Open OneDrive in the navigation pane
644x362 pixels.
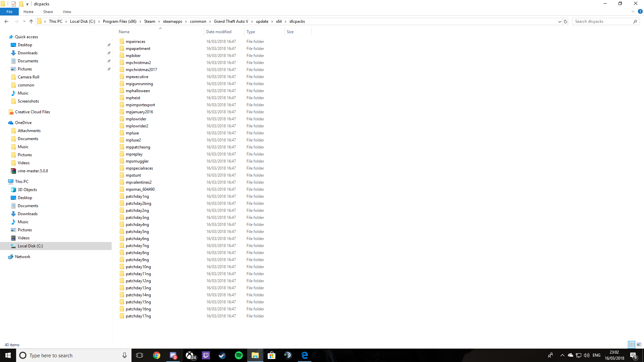point(23,122)
